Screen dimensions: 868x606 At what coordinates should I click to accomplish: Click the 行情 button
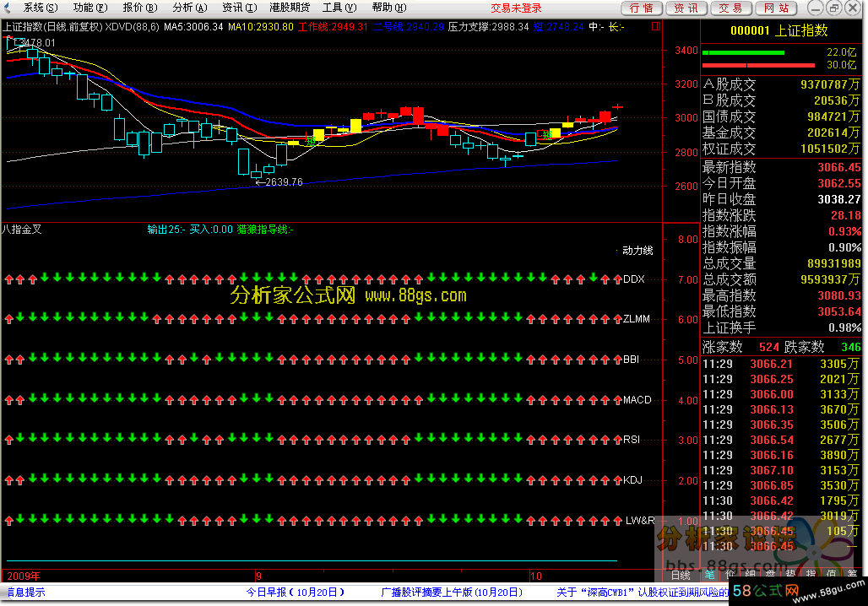tap(641, 8)
